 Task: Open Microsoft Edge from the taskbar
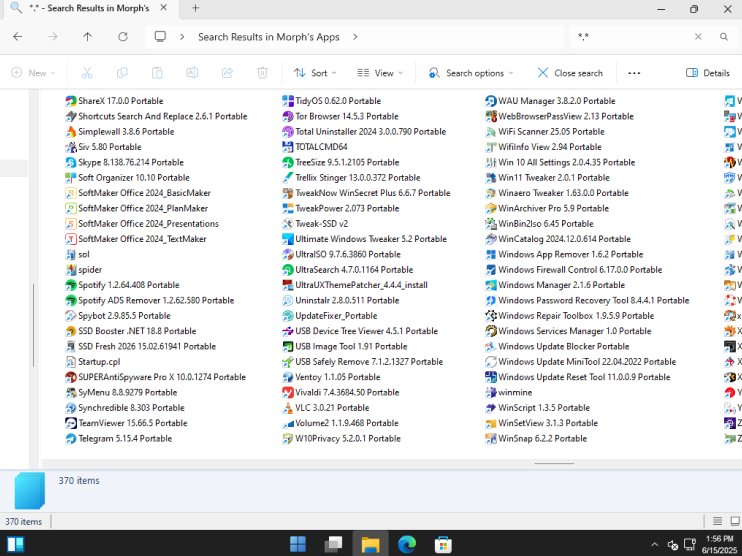click(406, 544)
